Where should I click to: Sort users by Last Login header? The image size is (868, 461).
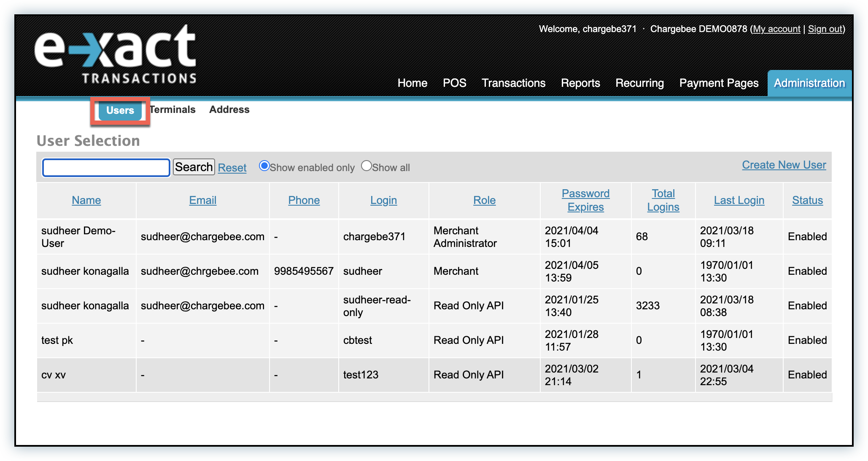(739, 200)
